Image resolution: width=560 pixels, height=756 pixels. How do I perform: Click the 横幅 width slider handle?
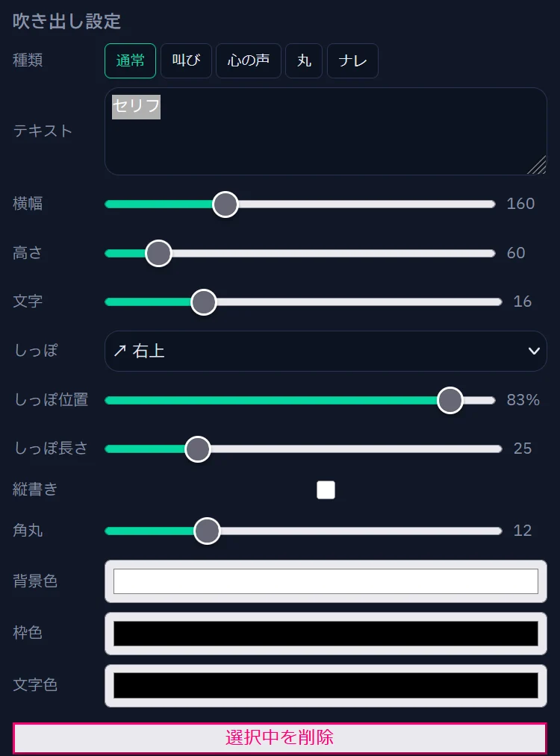[x=225, y=204]
